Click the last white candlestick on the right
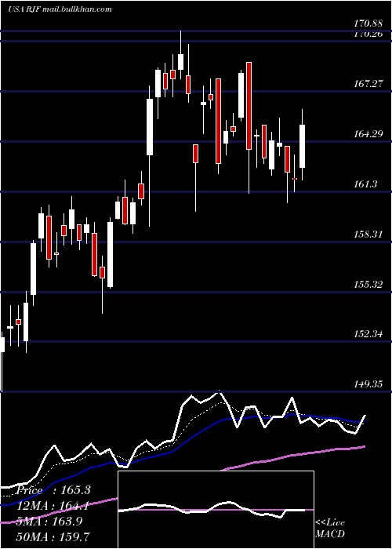Image resolution: width=392 pixels, height=549 pixels. pos(302,146)
